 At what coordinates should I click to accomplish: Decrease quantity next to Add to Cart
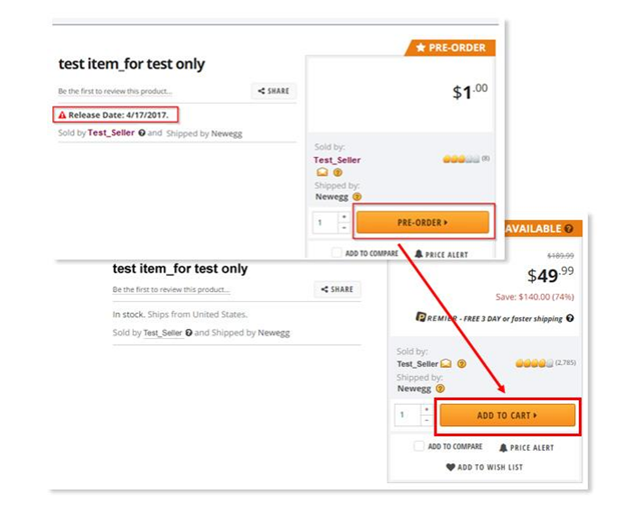[427, 421]
